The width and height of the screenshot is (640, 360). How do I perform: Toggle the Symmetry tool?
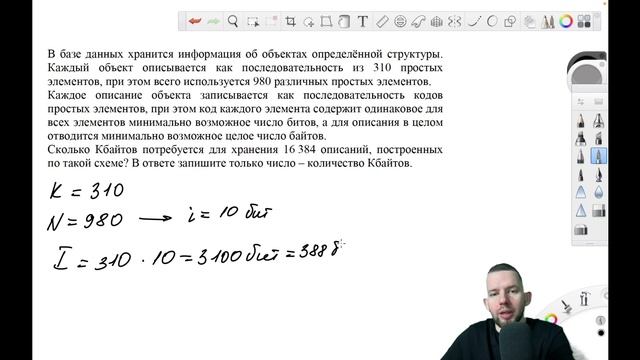(454, 21)
